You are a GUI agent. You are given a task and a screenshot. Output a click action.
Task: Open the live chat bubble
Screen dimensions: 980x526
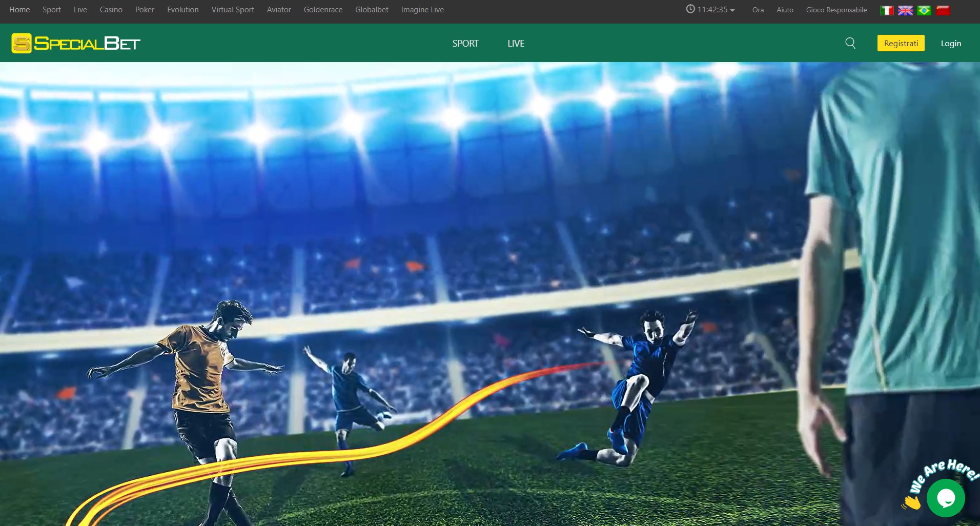[946, 498]
